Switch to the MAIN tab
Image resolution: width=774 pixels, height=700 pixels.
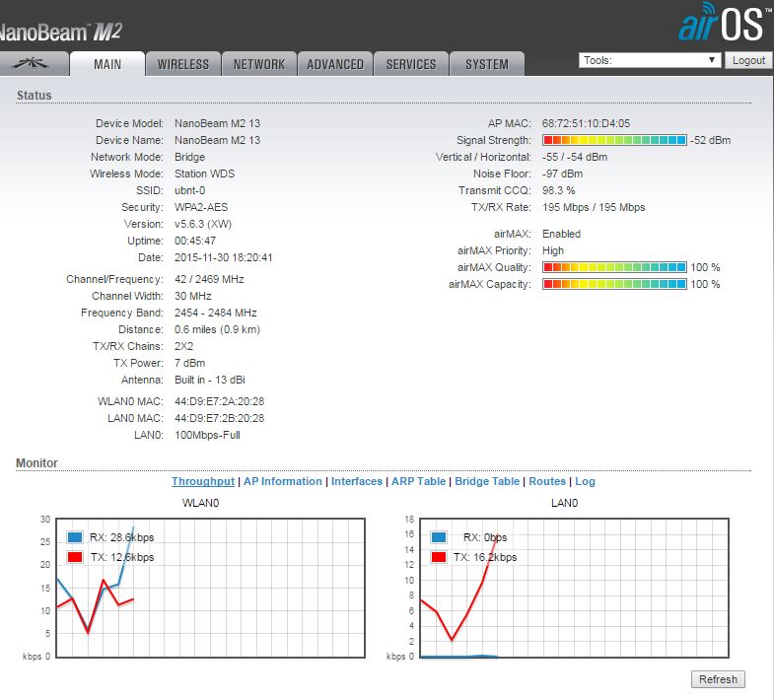pos(107,64)
